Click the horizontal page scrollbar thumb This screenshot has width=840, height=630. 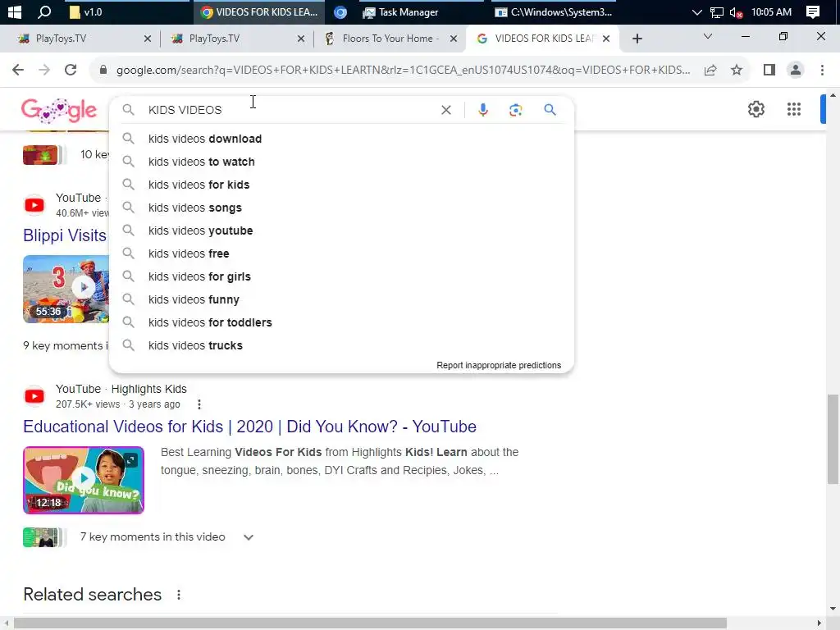click(x=370, y=623)
